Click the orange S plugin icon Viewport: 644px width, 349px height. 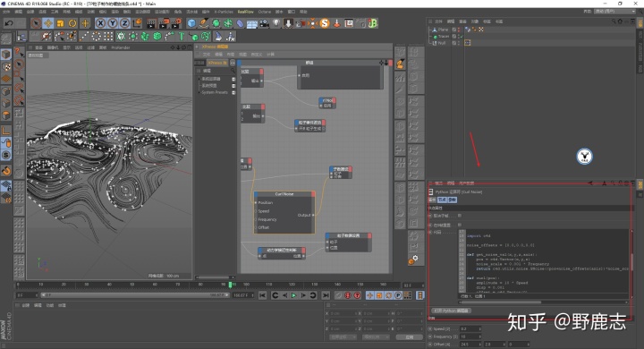point(325,23)
